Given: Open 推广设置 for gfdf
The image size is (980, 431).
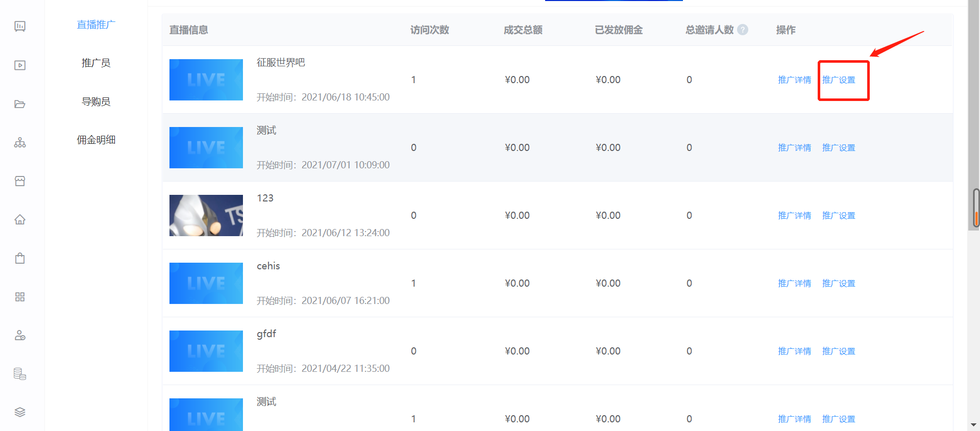Looking at the screenshot, I should (839, 351).
